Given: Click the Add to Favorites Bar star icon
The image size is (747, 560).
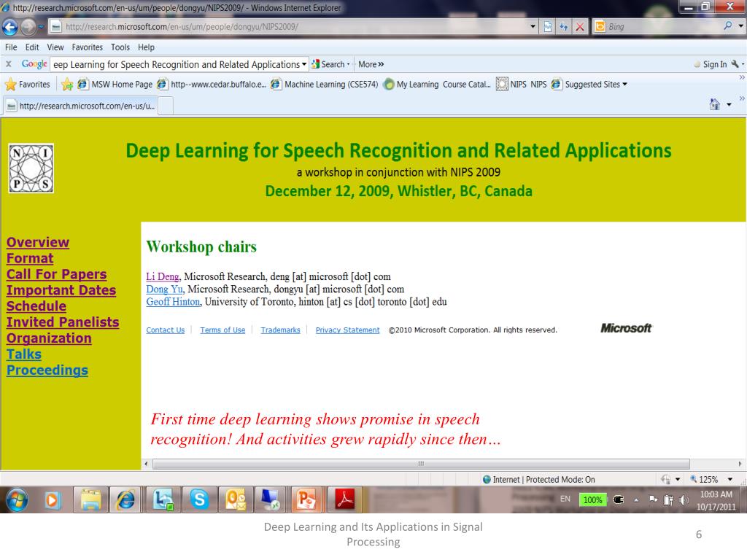Looking at the screenshot, I should pos(67,85).
